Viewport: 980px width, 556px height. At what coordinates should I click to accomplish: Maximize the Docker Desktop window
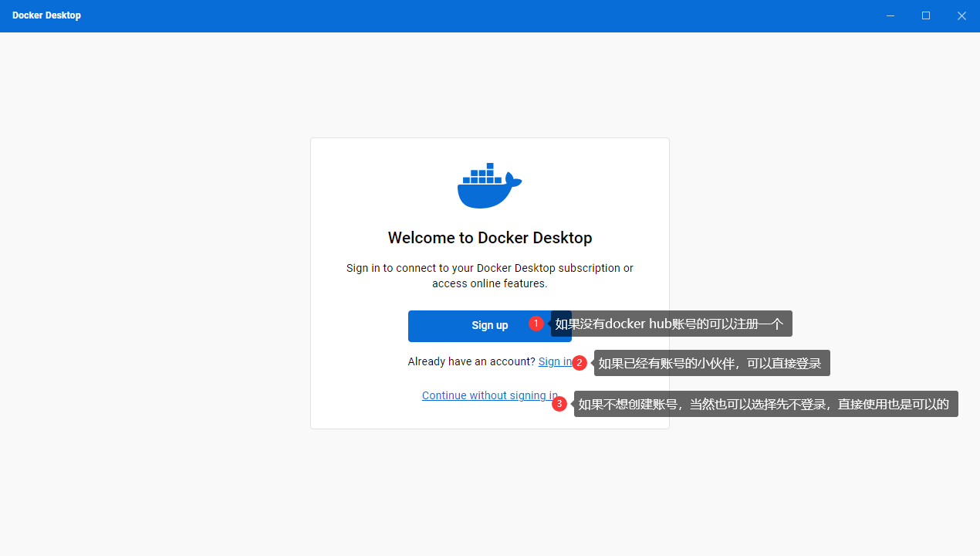(x=926, y=15)
